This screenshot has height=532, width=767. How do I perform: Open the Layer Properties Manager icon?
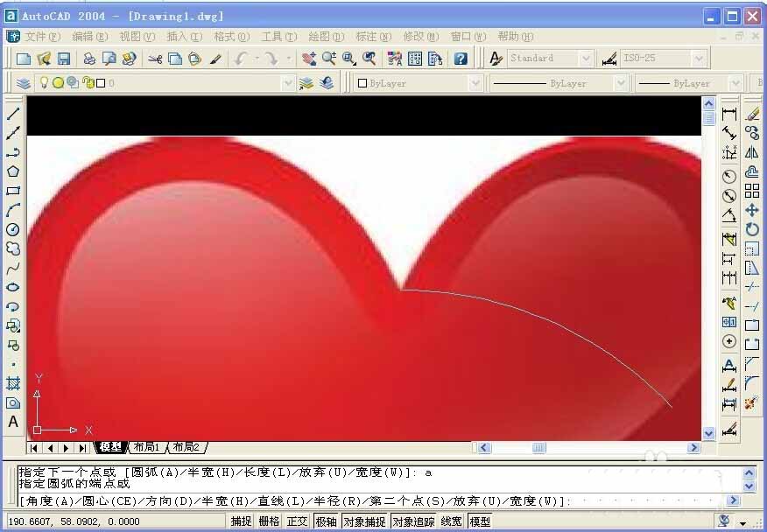23,83
